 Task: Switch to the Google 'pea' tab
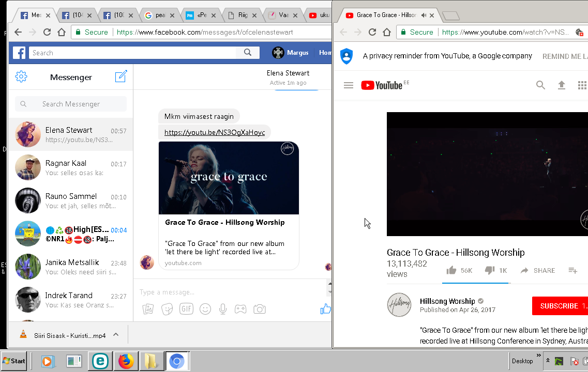tap(160, 15)
